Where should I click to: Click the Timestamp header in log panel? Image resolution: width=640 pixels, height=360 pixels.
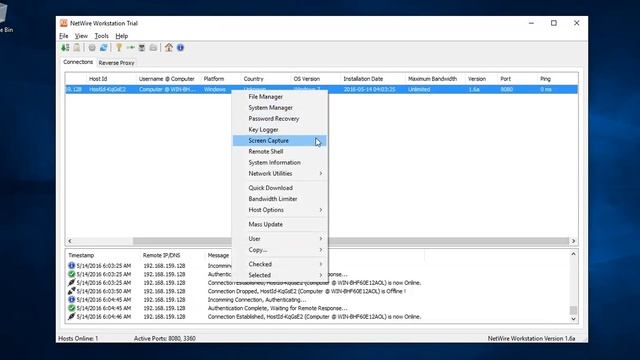tap(81, 255)
